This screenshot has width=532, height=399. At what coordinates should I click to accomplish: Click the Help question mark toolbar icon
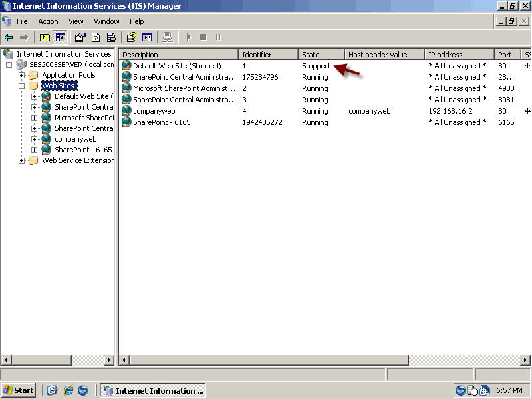pos(131,37)
